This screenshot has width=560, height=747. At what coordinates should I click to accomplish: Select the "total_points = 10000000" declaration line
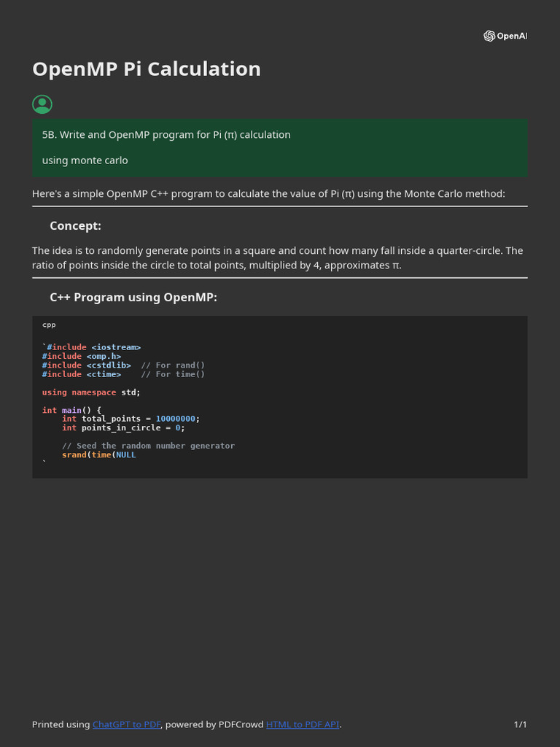(131, 419)
